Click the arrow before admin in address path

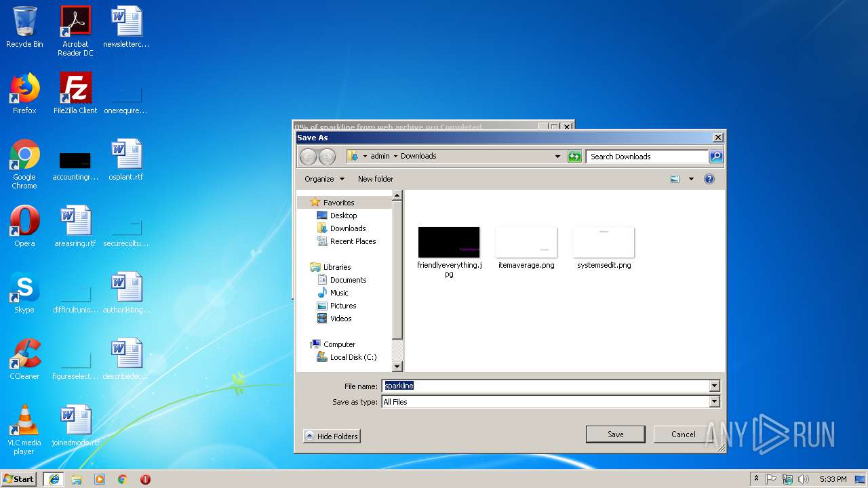click(x=365, y=157)
